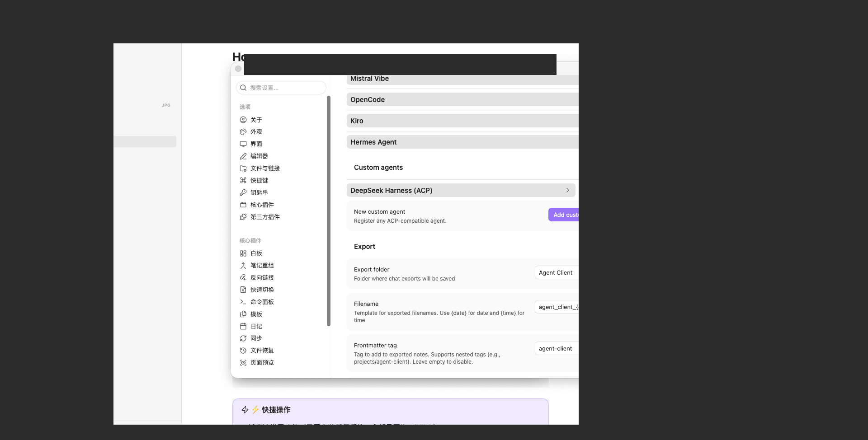Open the 钥匙串 key icon settings
Viewport: 868px width, 440px height.
pos(243,192)
